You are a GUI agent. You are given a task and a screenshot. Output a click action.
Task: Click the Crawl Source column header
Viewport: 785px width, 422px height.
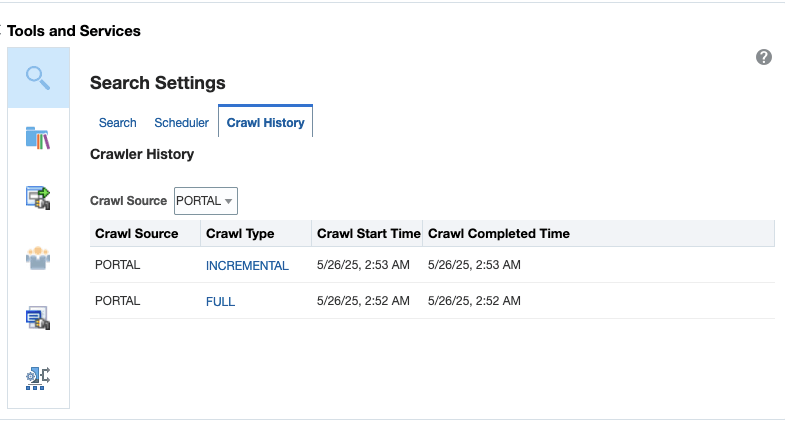coord(136,234)
